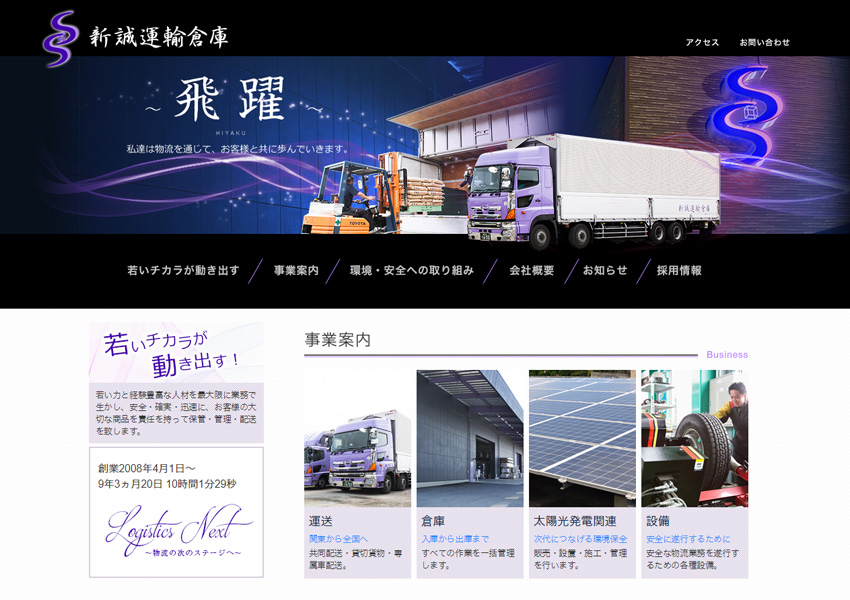Screen dimensions: 850x600
Task: Open the アクセス link
Action: [x=702, y=43]
